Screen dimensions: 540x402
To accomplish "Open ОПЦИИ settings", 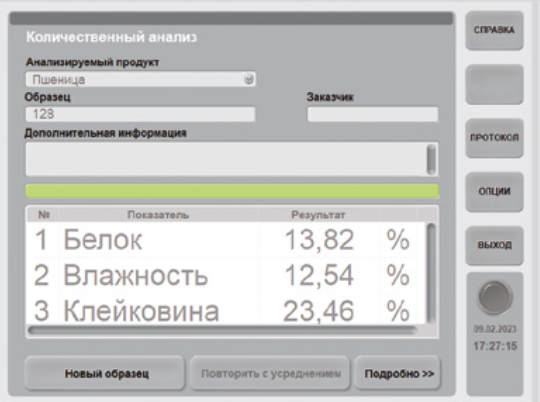I will (x=494, y=192).
